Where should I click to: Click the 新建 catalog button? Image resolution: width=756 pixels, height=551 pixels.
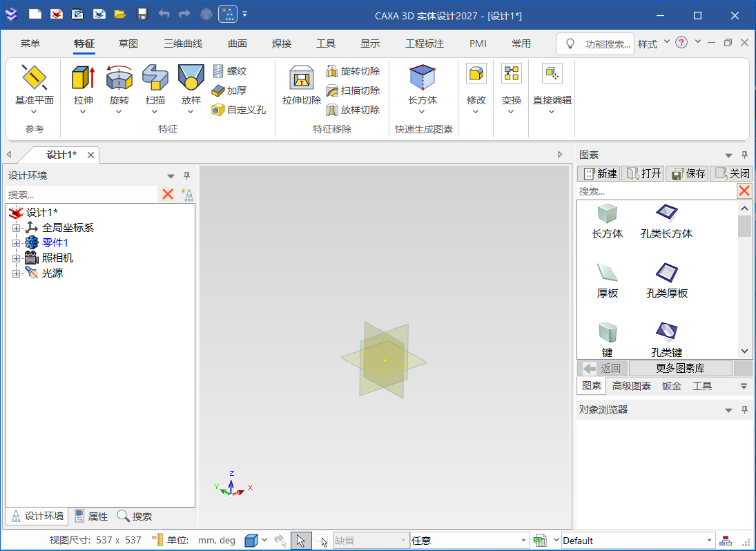[x=599, y=173]
